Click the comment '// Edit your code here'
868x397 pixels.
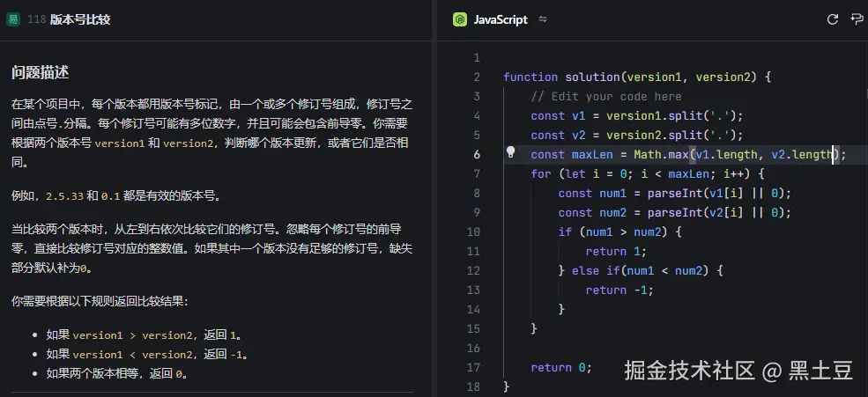[606, 97]
